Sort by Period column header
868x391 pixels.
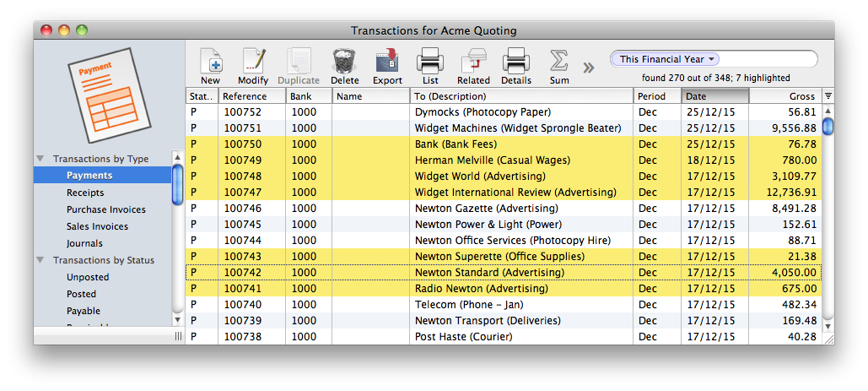click(x=657, y=96)
